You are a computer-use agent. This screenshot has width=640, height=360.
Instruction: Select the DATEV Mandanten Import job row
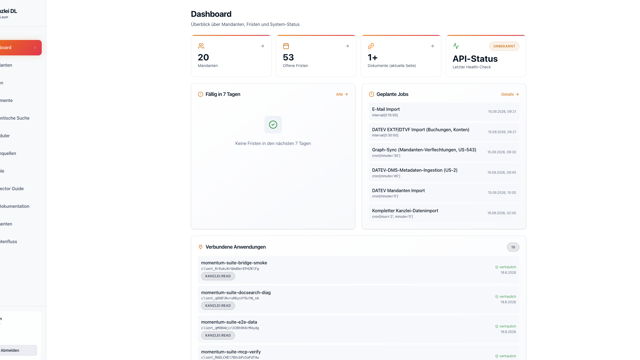[x=444, y=193]
